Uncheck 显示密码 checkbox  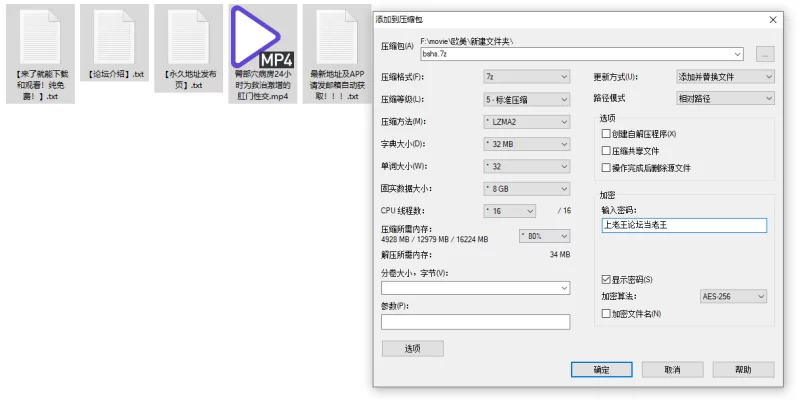click(x=606, y=280)
